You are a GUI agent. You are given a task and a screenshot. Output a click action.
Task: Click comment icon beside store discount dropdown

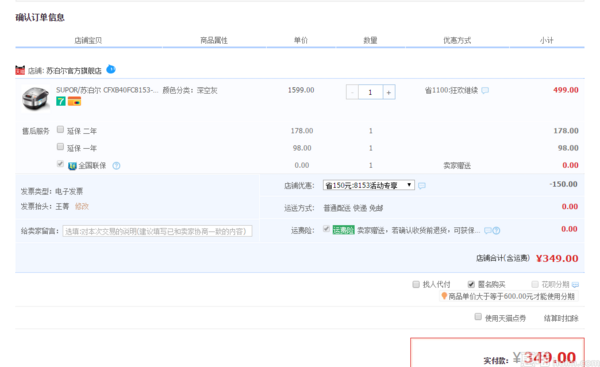[x=422, y=186]
